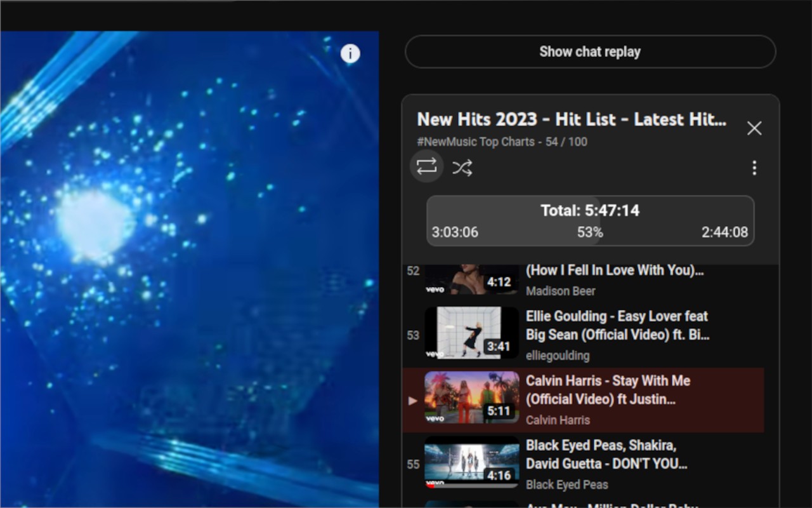Click remaining time 2:44:08
The height and width of the screenshot is (508, 812).
pos(724,232)
